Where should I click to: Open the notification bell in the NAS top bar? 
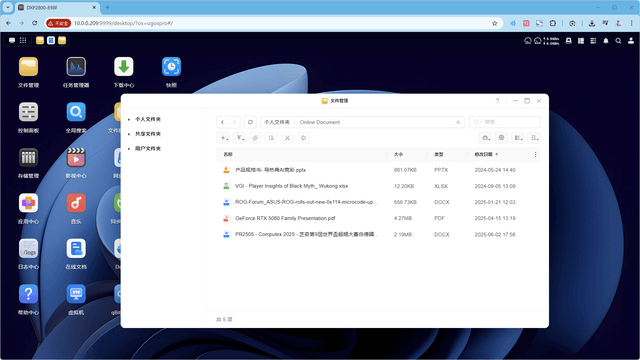pyautogui.click(x=606, y=41)
